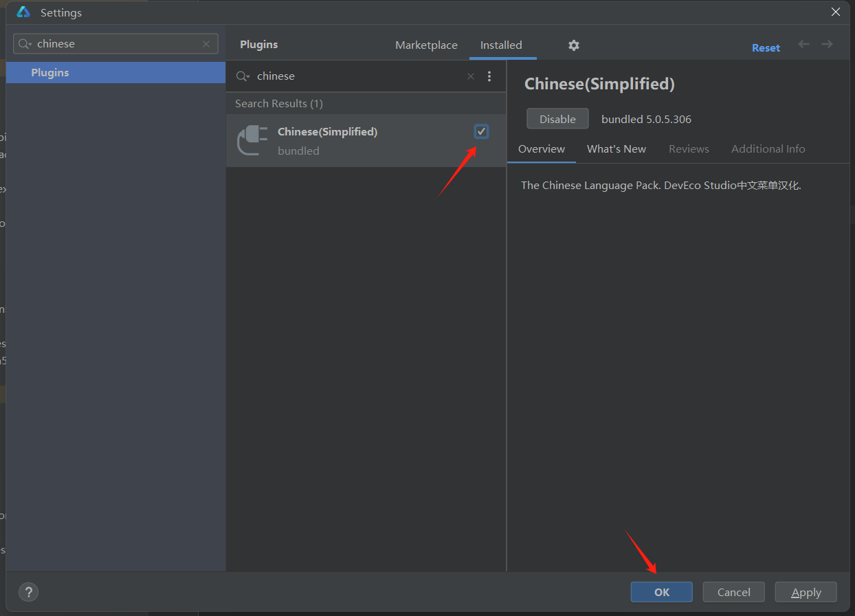Click the Plugins page heading
The height and width of the screenshot is (616, 855).
(x=259, y=45)
